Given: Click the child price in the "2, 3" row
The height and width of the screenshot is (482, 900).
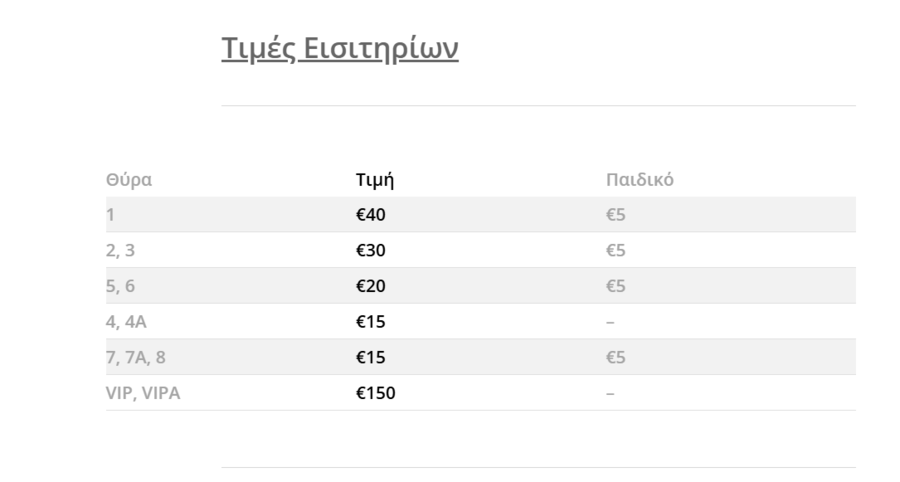Looking at the screenshot, I should point(615,250).
